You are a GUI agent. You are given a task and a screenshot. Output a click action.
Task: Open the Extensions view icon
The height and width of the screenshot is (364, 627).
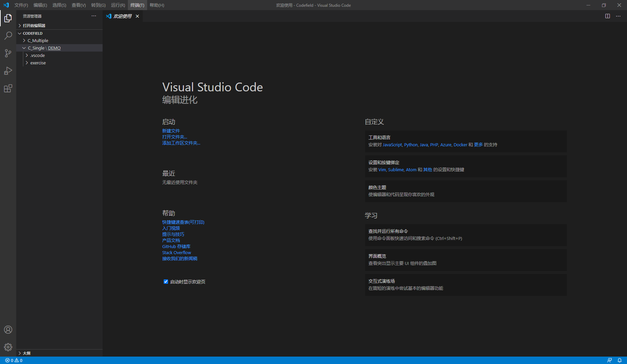pyautogui.click(x=8, y=88)
